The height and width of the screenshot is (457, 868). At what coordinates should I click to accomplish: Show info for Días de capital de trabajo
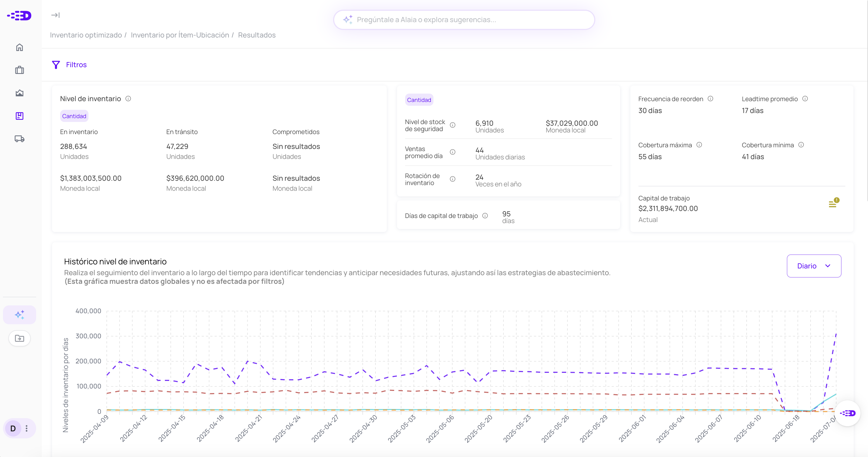click(485, 216)
